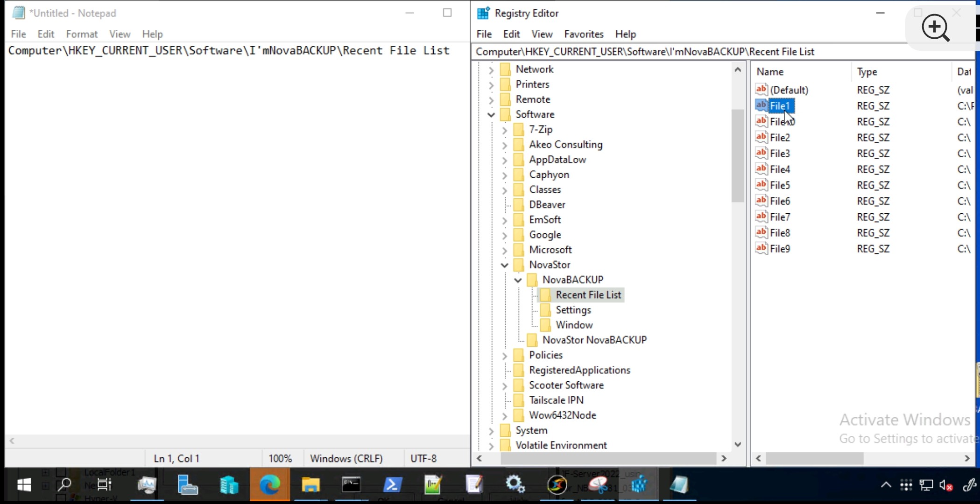980x504 pixels.
Task: Select the File6 value icon
Action: [x=761, y=201]
